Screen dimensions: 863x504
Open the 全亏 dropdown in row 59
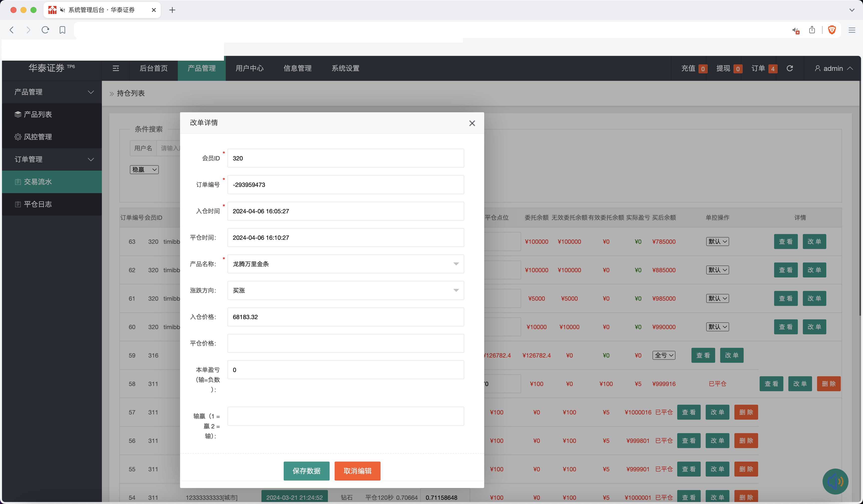click(664, 355)
